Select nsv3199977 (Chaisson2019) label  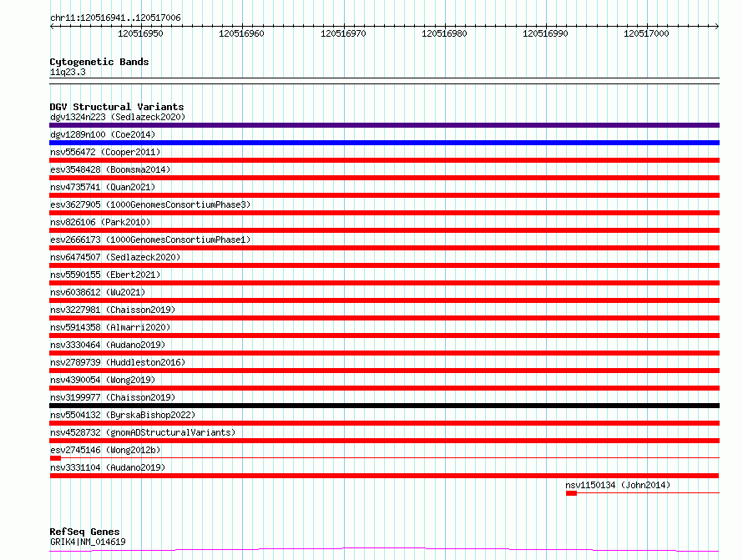pyautogui.click(x=113, y=397)
